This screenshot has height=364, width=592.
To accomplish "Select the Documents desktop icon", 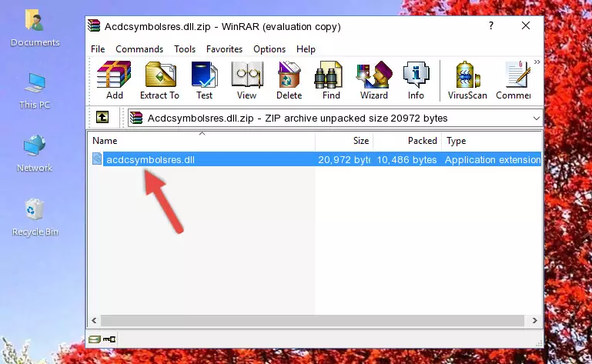I will (35, 28).
